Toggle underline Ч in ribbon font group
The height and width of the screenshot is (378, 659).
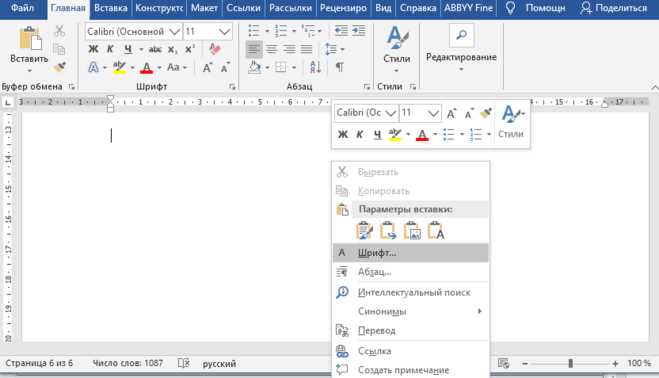[x=128, y=49]
